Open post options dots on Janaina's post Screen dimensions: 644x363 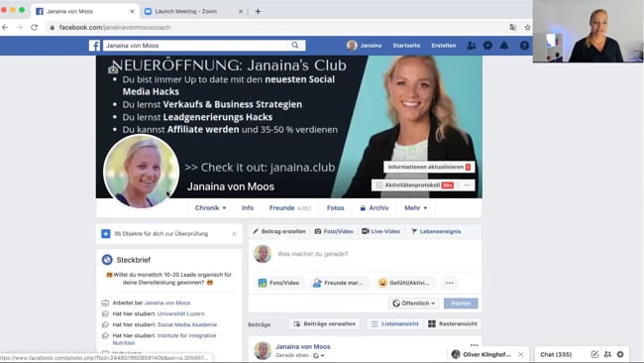click(474, 345)
